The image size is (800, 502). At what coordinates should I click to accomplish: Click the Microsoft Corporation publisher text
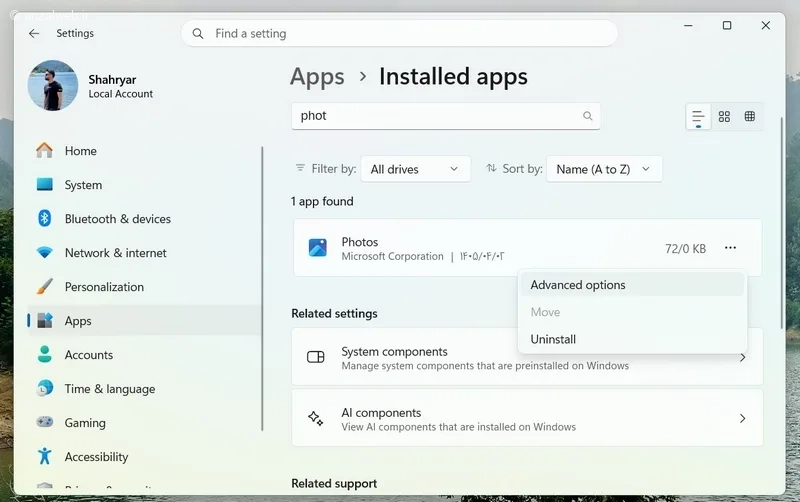click(392, 256)
